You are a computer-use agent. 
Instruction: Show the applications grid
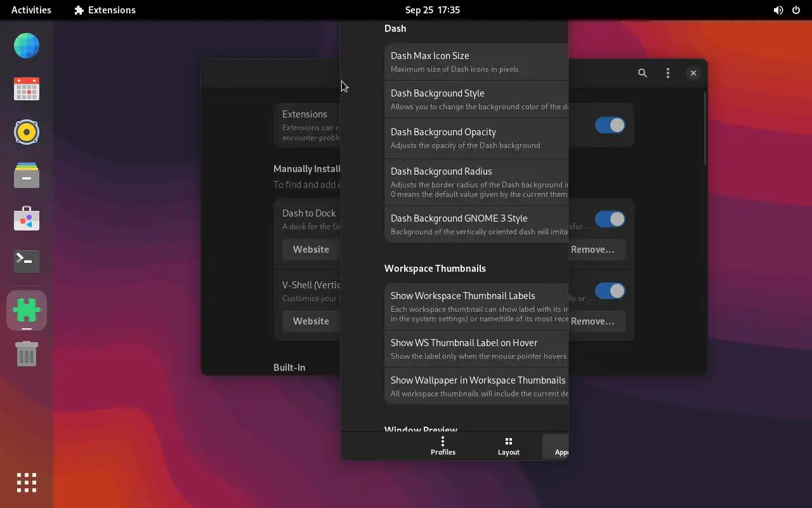(27, 483)
